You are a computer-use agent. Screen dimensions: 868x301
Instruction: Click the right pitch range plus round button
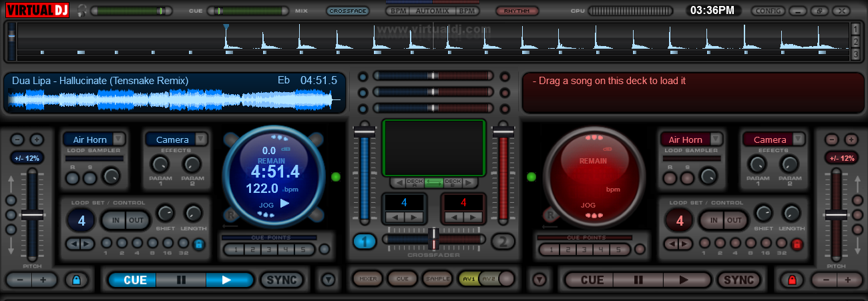pos(851,139)
